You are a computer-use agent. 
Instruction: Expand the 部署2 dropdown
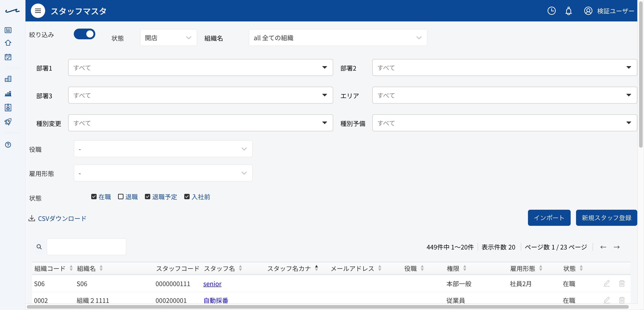click(504, 67)
